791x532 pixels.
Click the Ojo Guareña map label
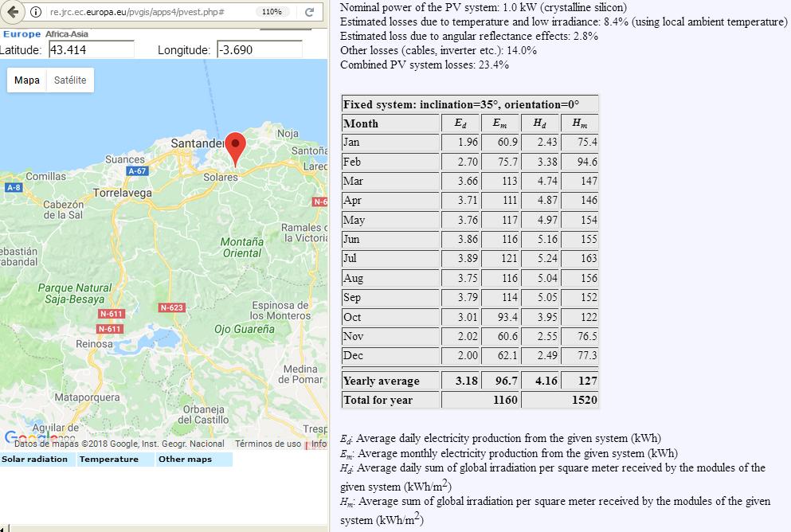pos(245,329)
